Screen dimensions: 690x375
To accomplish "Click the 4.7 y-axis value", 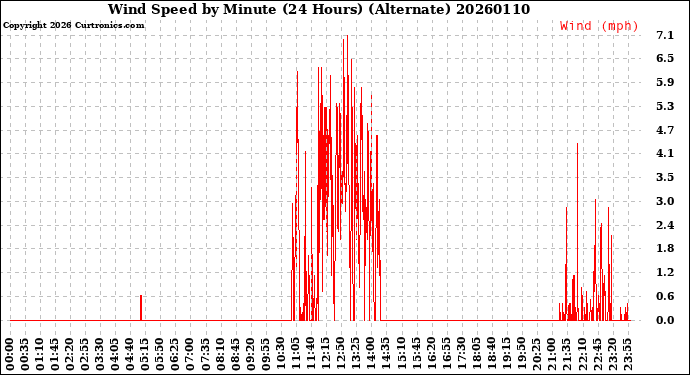I will 664,130.
